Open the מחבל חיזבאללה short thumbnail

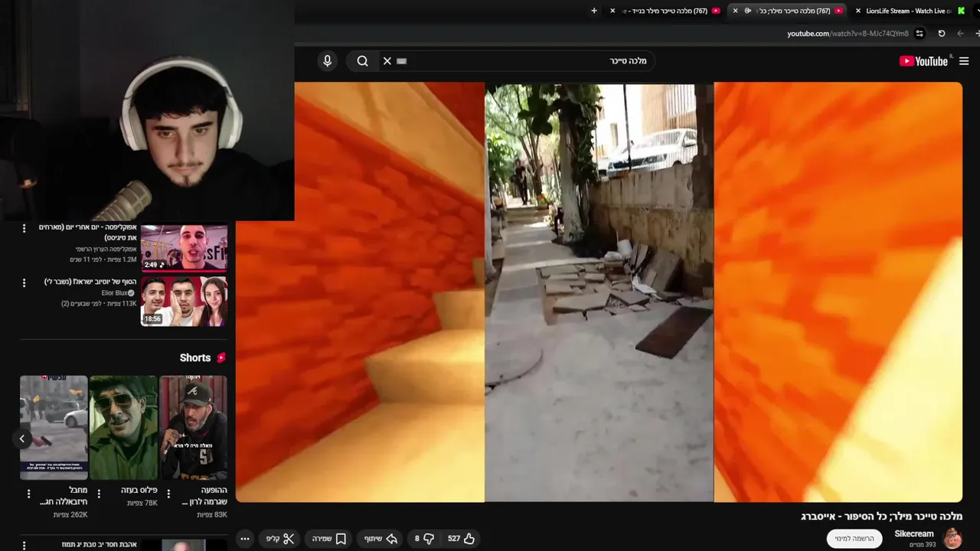coord(54,427)
